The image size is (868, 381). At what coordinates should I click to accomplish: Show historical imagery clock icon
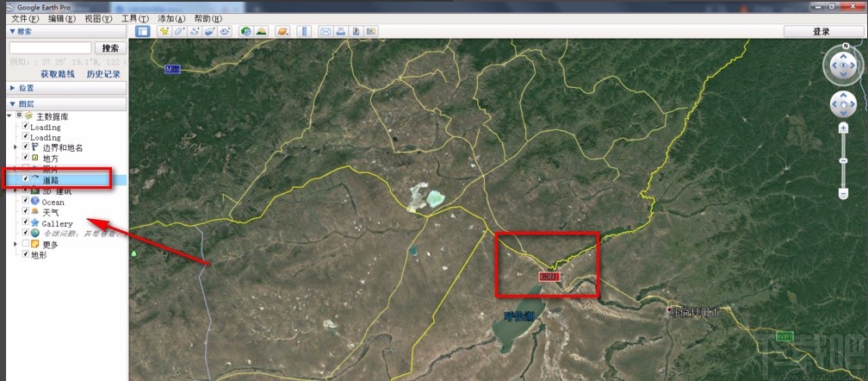tap(245, 32)
